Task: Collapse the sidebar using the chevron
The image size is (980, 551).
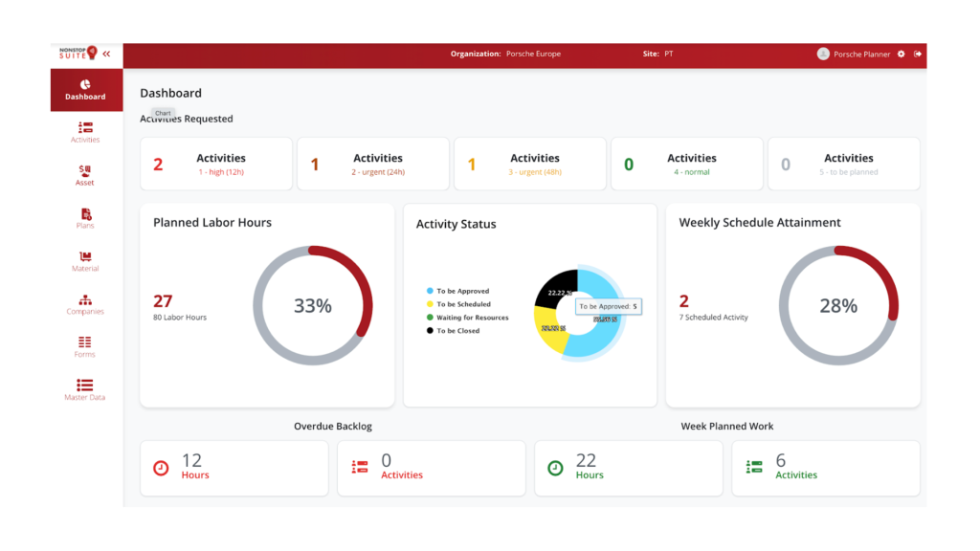Action: [x=106, y=53]
